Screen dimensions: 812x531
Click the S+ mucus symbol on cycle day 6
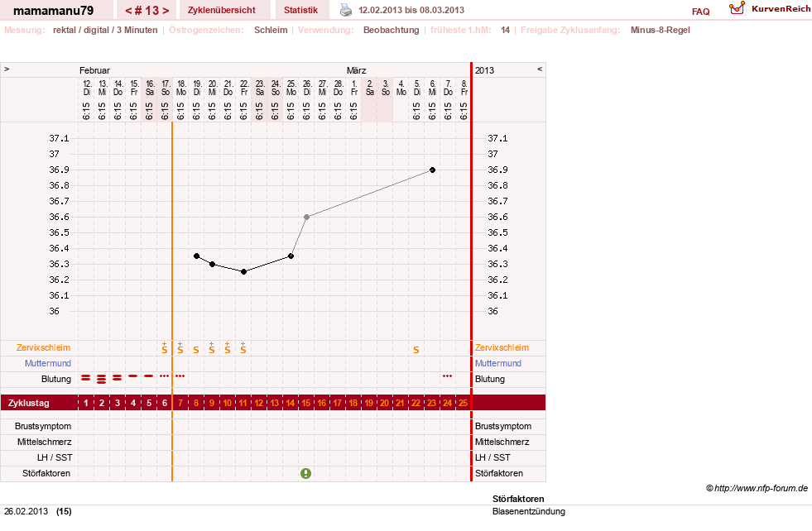point(165,347)
